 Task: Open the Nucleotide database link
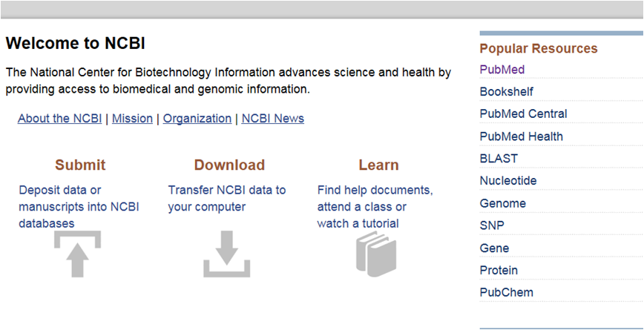507,181
